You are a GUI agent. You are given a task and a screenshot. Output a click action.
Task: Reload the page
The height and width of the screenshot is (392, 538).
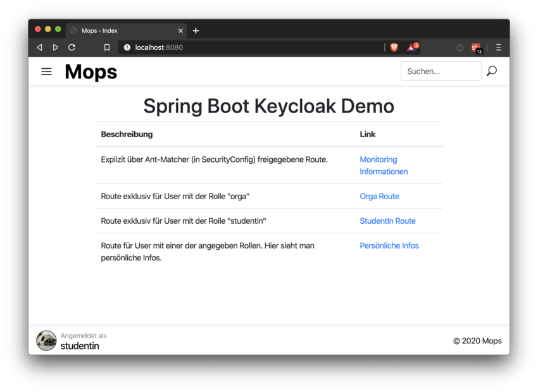coord(72,47)
